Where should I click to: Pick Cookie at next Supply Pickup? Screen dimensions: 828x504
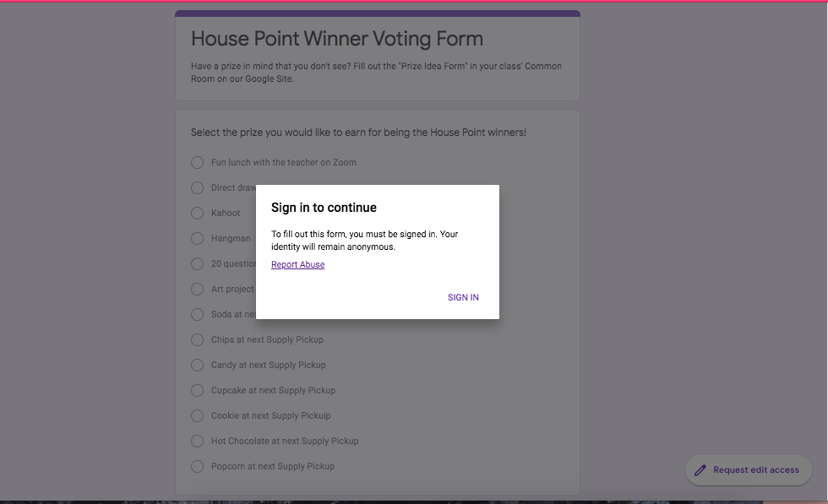coord(198,415)
